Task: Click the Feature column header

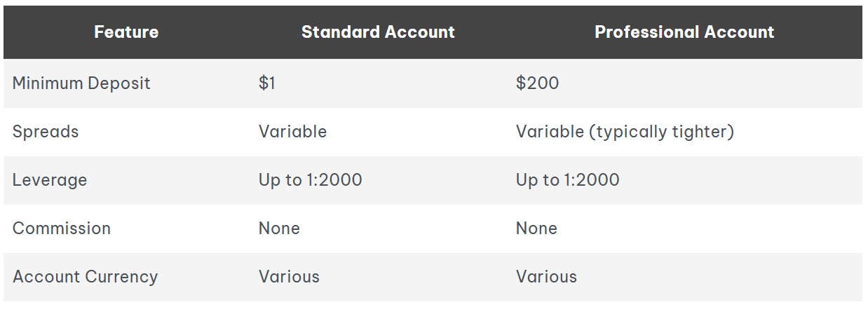Action: coord(126,32)
